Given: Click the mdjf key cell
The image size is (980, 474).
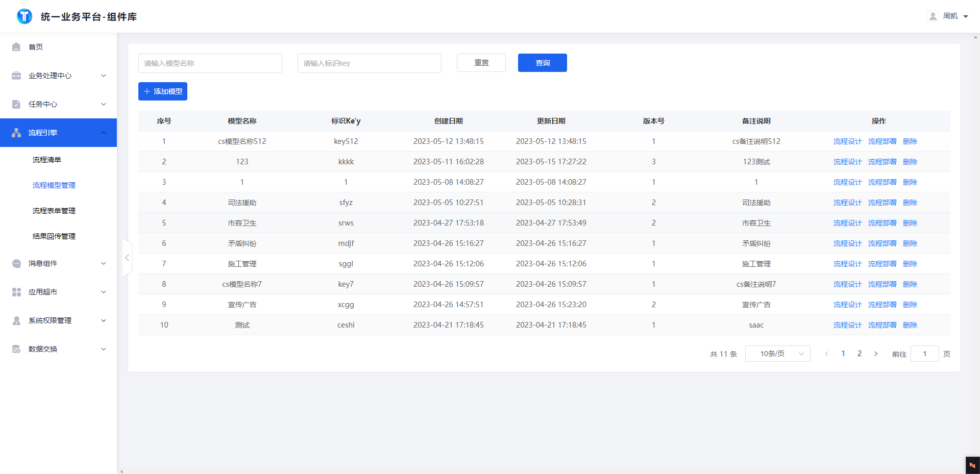Looking at the screenshot, I should (x=346, y=243).
